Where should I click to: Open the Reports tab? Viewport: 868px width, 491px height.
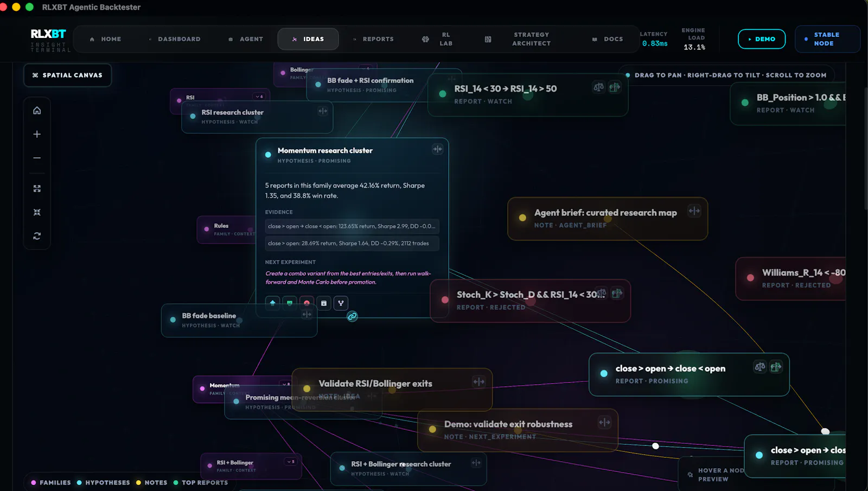coord(373,39)
